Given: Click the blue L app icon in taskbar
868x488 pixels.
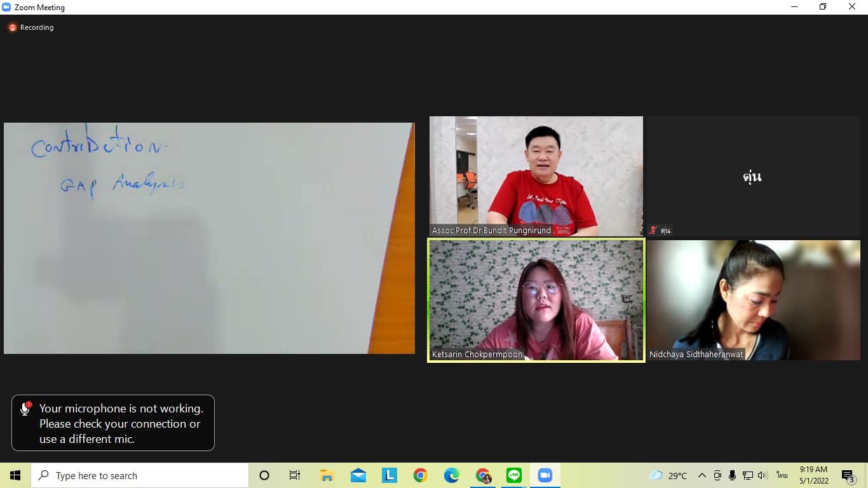Looking at the screenshot, I should coord(390,475).
